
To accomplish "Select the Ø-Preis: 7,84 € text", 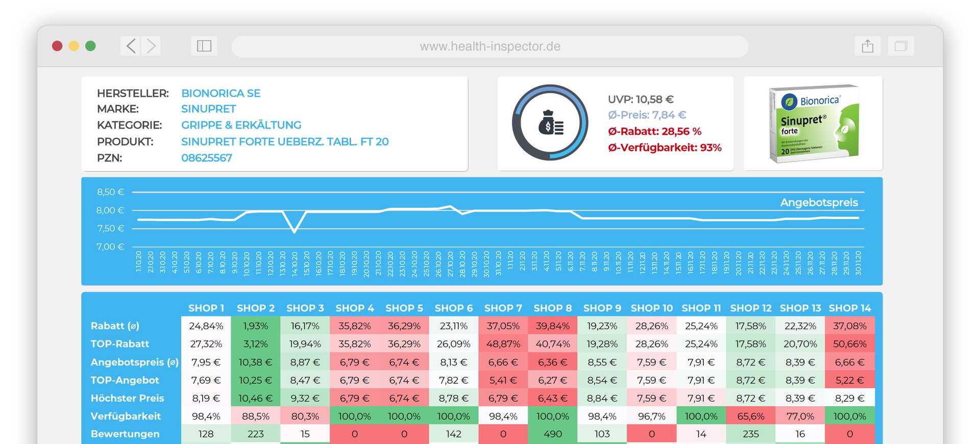I will click(x=647, y=115).
